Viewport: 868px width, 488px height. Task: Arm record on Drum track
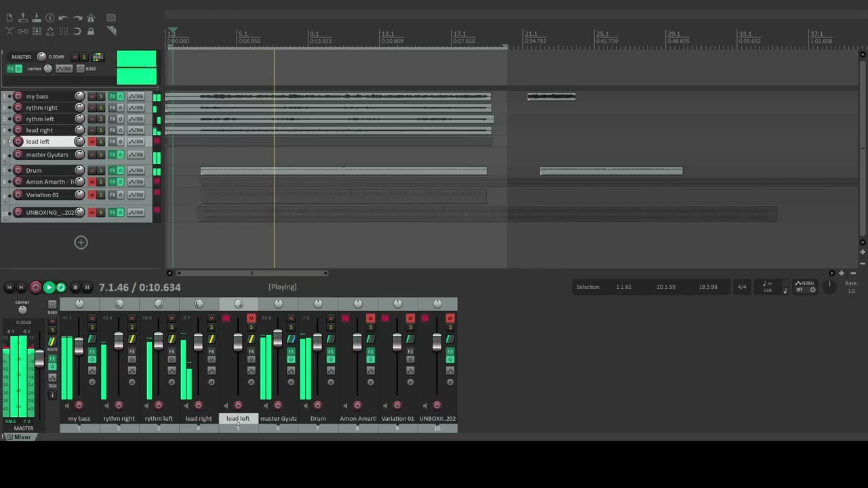pyautogui.click(x=18, y=170)
